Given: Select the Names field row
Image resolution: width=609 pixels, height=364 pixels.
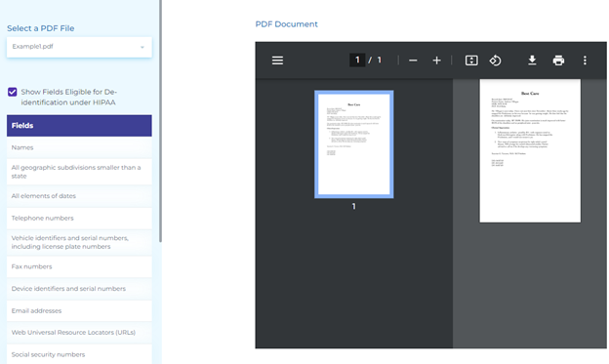Looking at the screenshot, I should tap(79, 147).
